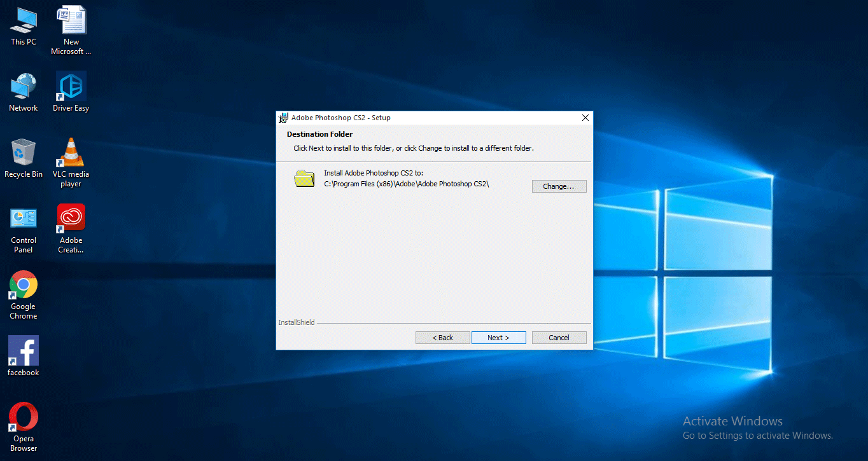868x461 pixels.
Task: Open the Facebook shortcut
Action: coord(23,354)
